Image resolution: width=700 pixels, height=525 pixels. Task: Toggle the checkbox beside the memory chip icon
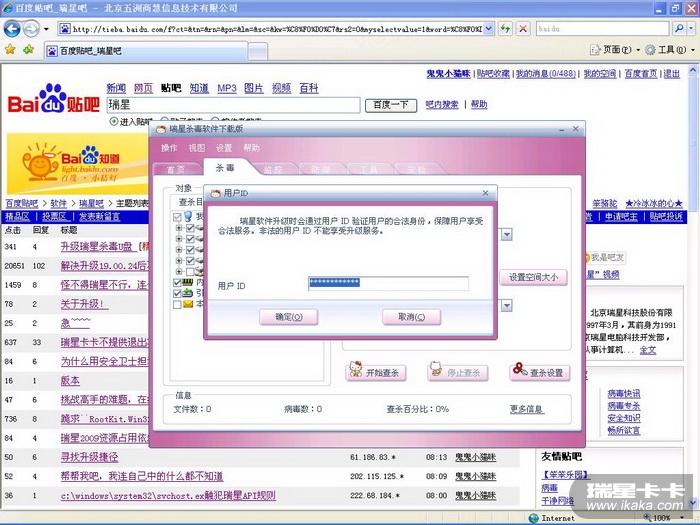177,283
